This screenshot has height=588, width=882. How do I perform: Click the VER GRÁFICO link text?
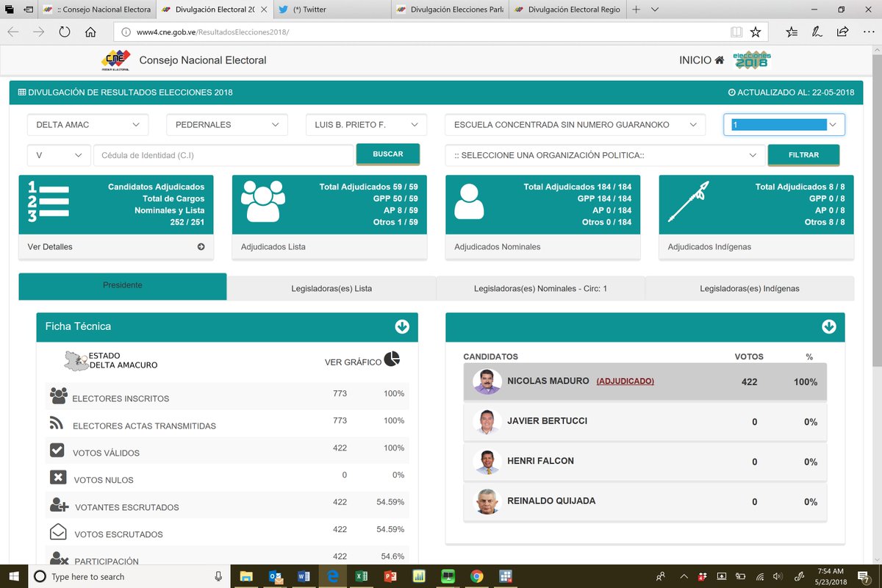tap(354, 362)
